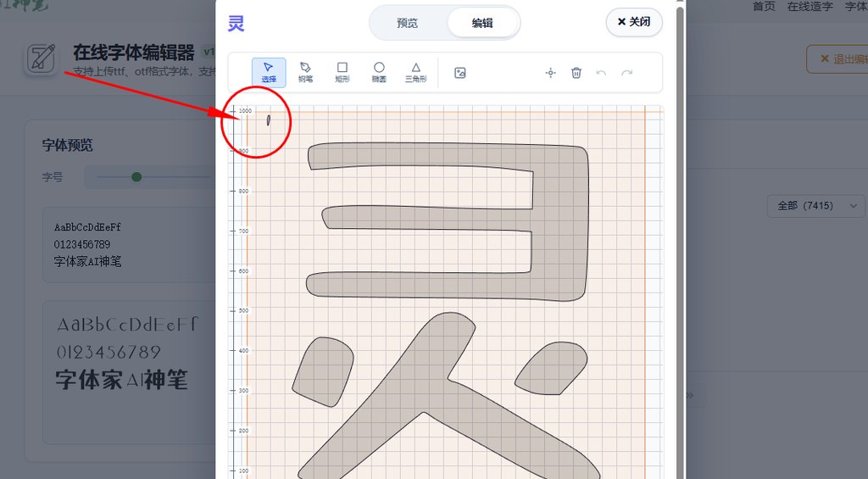The width and height of the screenshot is (868, 479).
Task: Undo the last edit
Action: (601, 73)
